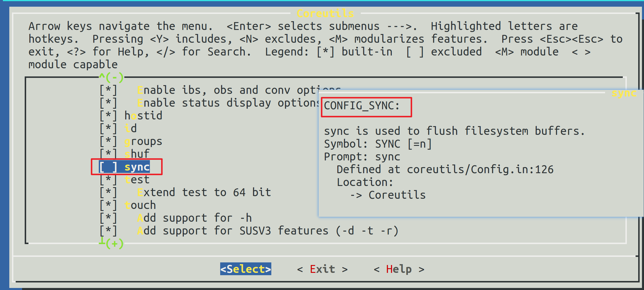Click 'CONFIG_SYNC:' heading in help popup
The width and height of the screenshot is (644, 290).
pyautogui.click(x=362, y=106)
